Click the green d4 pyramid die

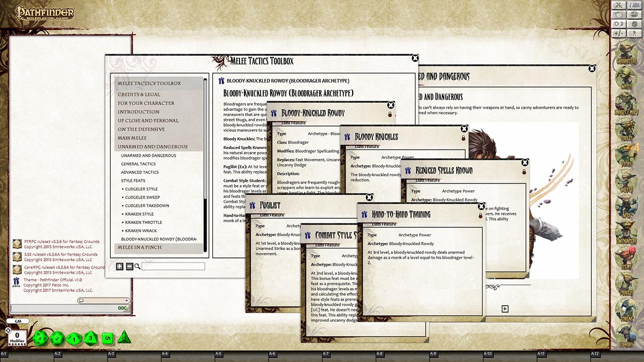[x=124, y=337]
